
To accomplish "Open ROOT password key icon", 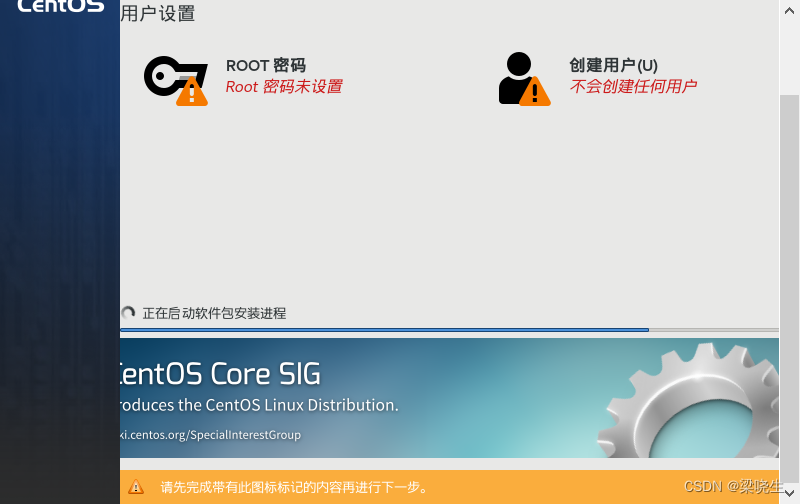I will (176, 80).
